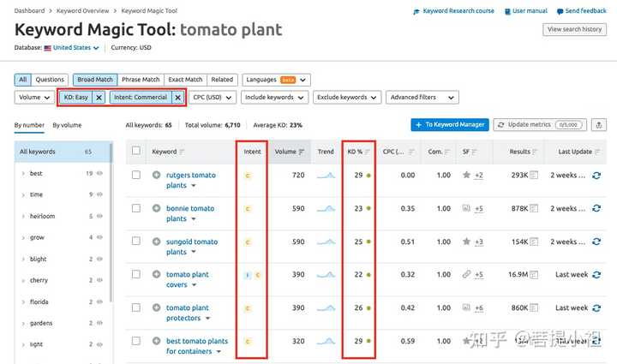617x364 pixels.
Task: Sort by KD % column icon
Action: pyautogui.click(x=368, y=152)
